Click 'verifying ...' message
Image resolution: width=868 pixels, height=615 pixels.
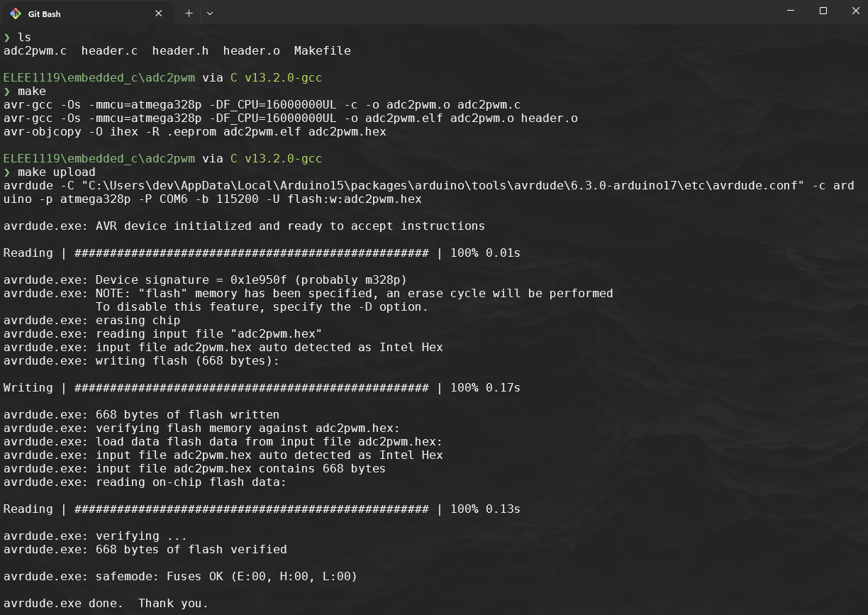pyautogui.click(x=96, y=536)
